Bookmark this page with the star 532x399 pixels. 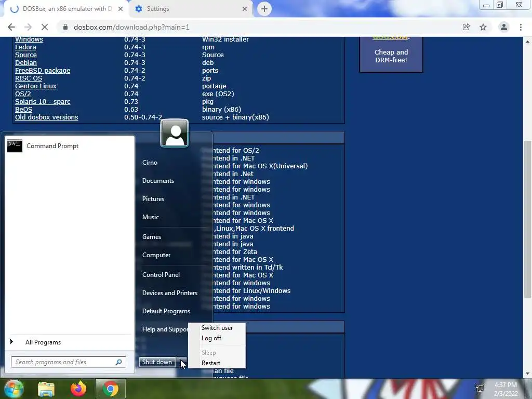point(483,27)
